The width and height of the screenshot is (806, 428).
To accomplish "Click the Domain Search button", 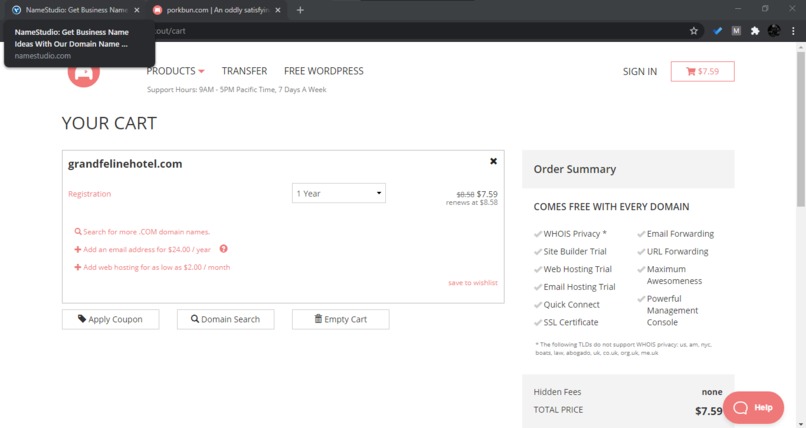I will pyautogui.click(x=226, y=319).
